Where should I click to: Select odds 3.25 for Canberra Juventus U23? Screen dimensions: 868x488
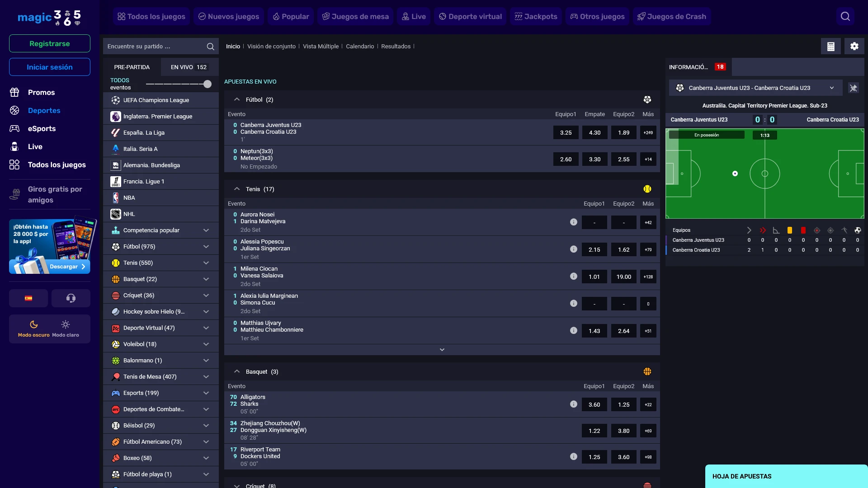[x=566, y=132]
